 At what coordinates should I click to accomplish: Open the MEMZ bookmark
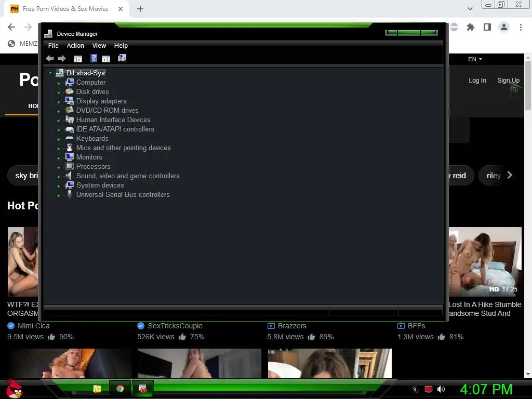(23, 44)
